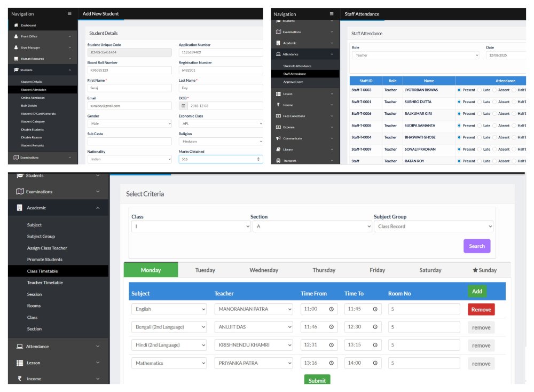Click Examinations book icon in timetable sidebar
Screen dimensions: 534x392
20,191
